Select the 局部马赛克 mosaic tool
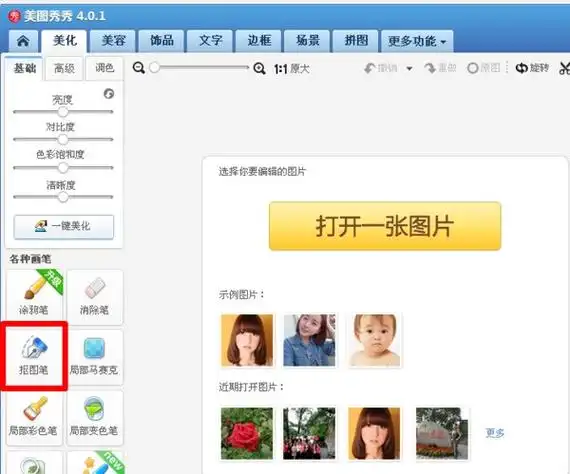This screenshot has height=474, width=570. tap(95, 357)
